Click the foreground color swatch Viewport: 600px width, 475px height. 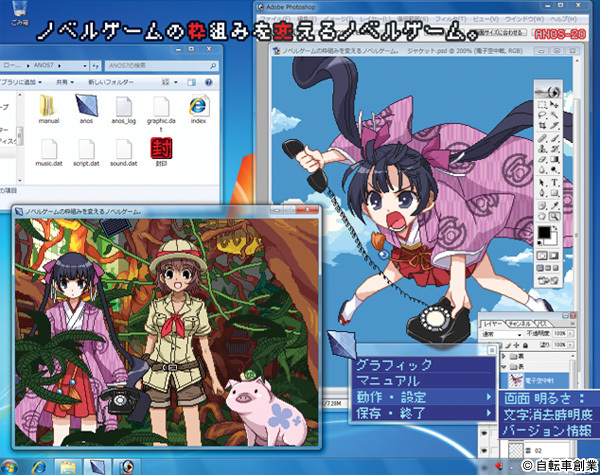541,233
